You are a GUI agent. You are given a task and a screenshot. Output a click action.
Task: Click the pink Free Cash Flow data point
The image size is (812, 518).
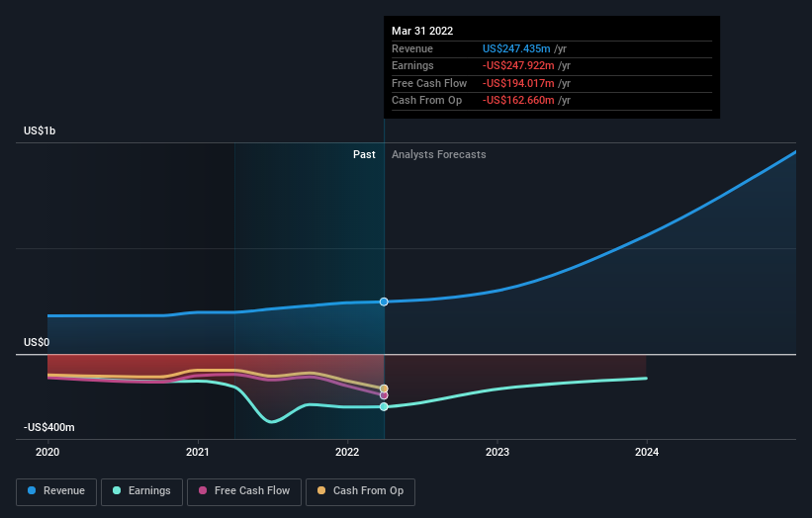[x=384, y=395]
